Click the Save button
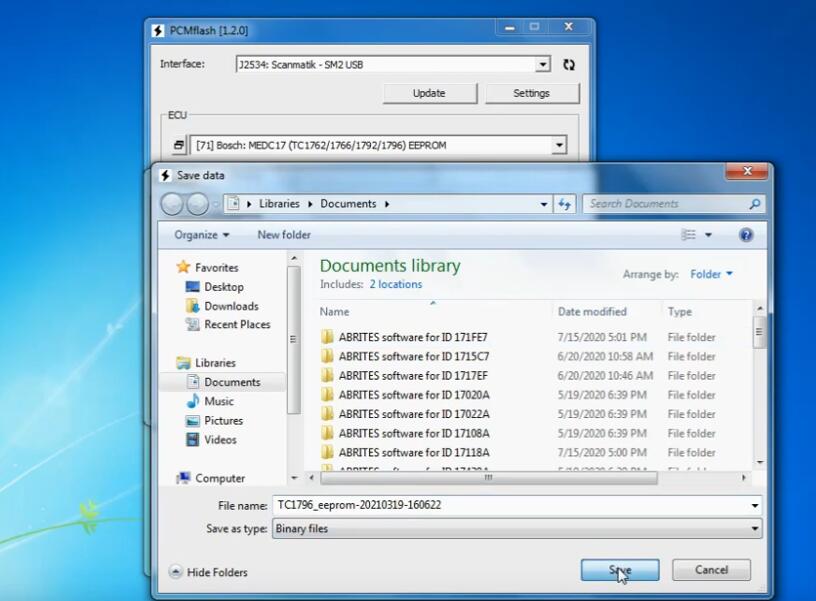The height and width of the screenshot is (601, 816). click(x=620, y=570)
